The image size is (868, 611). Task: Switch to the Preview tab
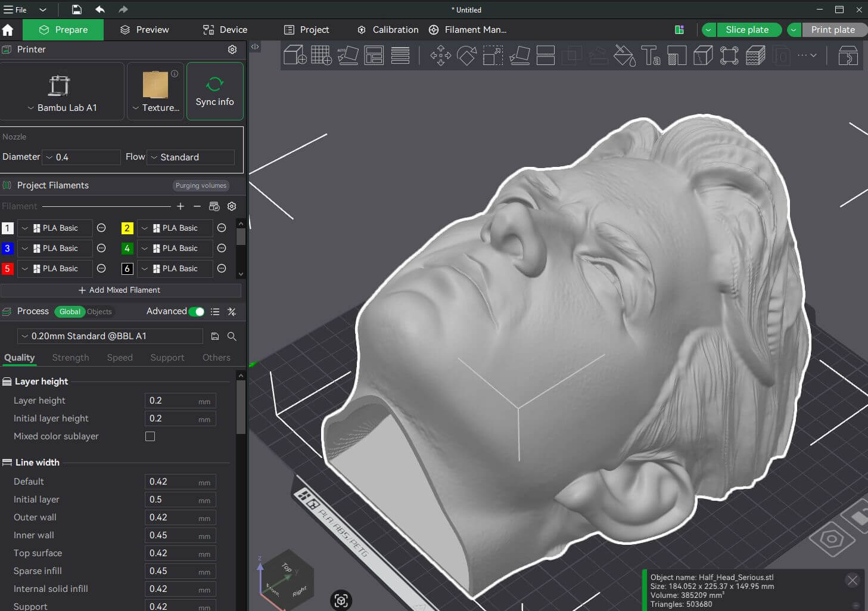pos(145,30)
